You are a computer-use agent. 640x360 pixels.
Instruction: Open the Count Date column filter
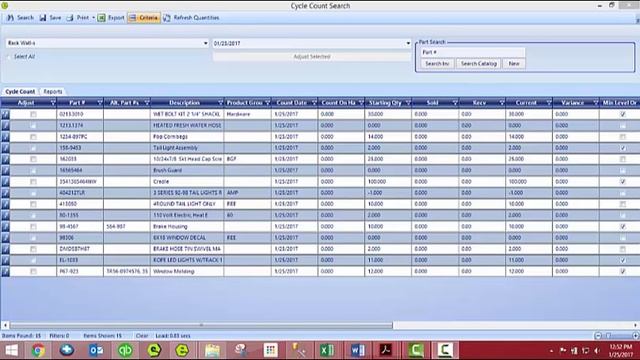pyautogui.click(x=314, y=103)
